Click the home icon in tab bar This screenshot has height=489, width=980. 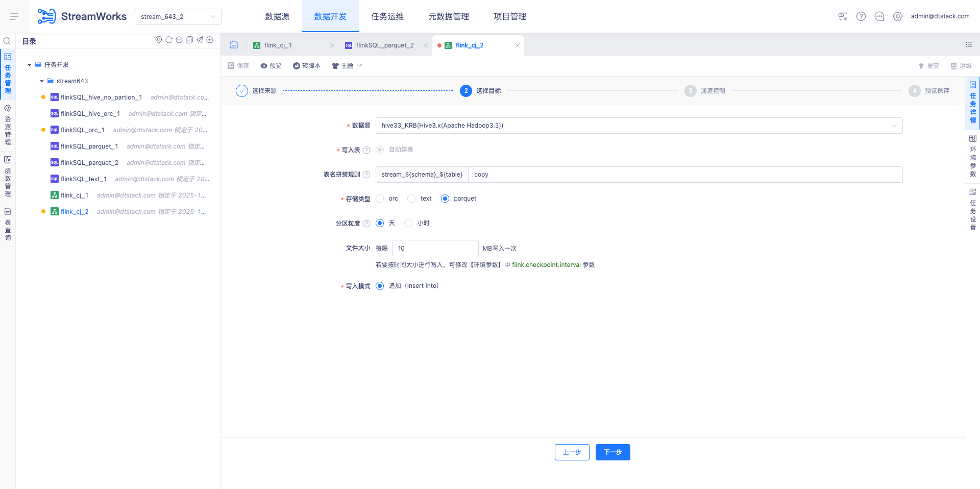click(x=234, y=45)
